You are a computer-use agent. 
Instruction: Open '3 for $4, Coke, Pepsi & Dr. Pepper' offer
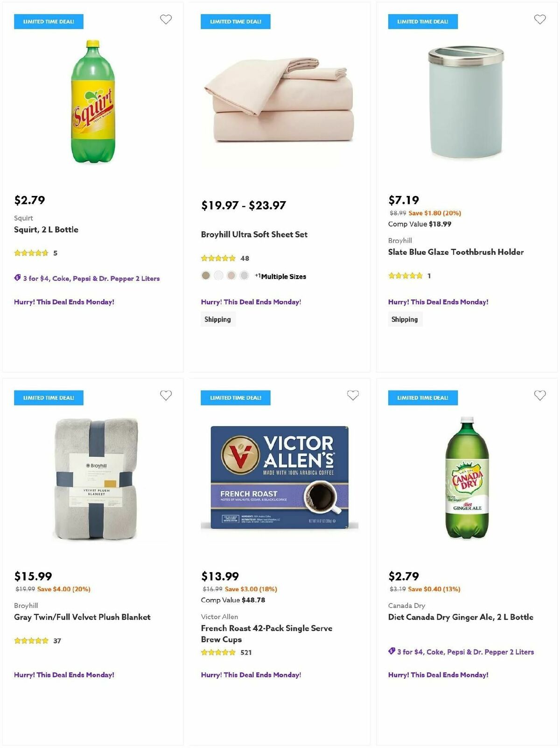coord(91,278)
